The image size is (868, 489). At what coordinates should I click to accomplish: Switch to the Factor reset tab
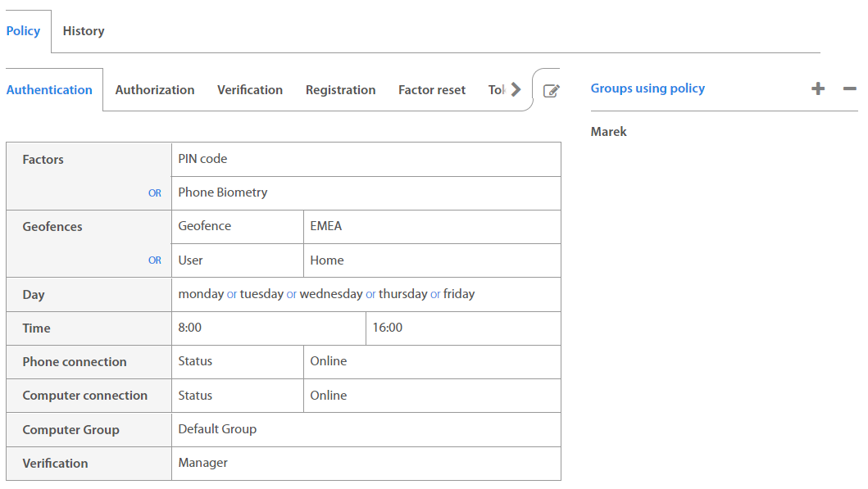[x=432, y=90]
